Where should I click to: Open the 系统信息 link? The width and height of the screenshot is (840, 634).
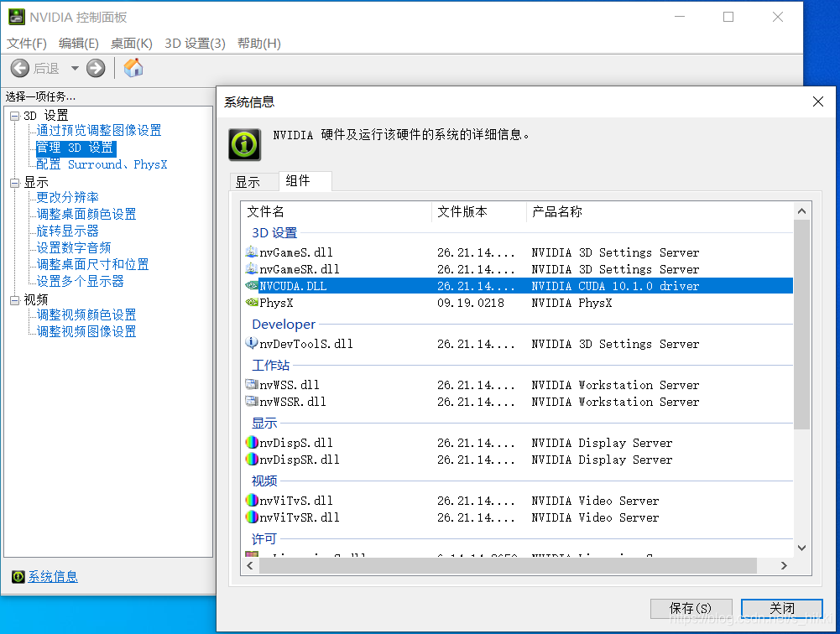click(53, 577)
